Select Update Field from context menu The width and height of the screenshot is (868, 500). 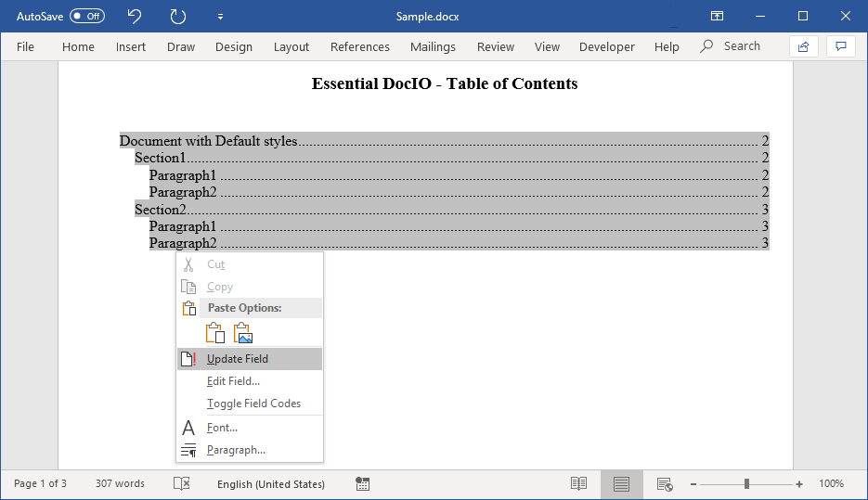(238, 359)
